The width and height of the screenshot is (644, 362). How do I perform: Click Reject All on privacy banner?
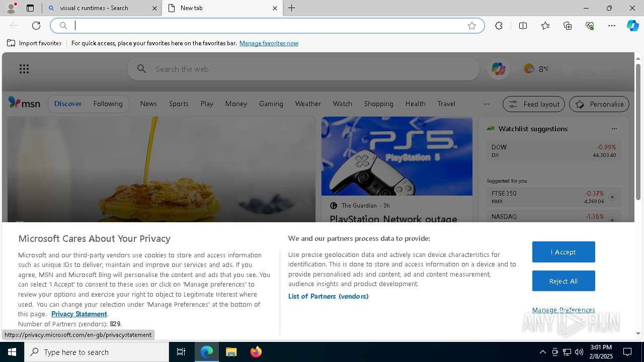tap(563, 281)
